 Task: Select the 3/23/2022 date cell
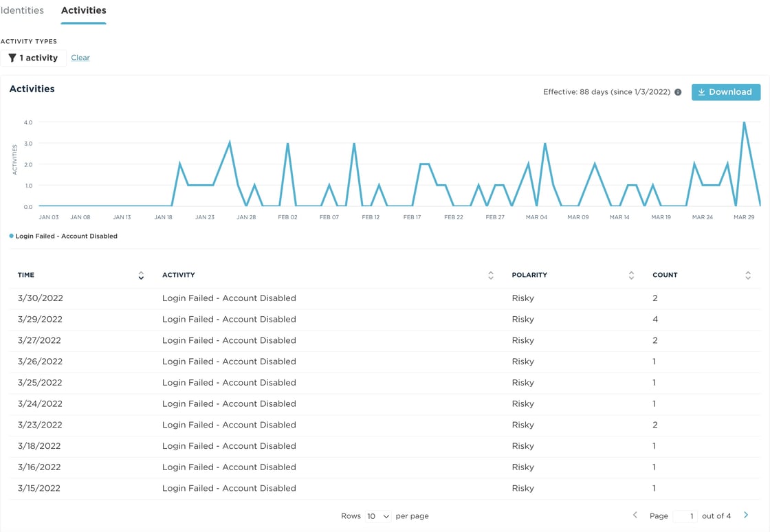(40, 425)
